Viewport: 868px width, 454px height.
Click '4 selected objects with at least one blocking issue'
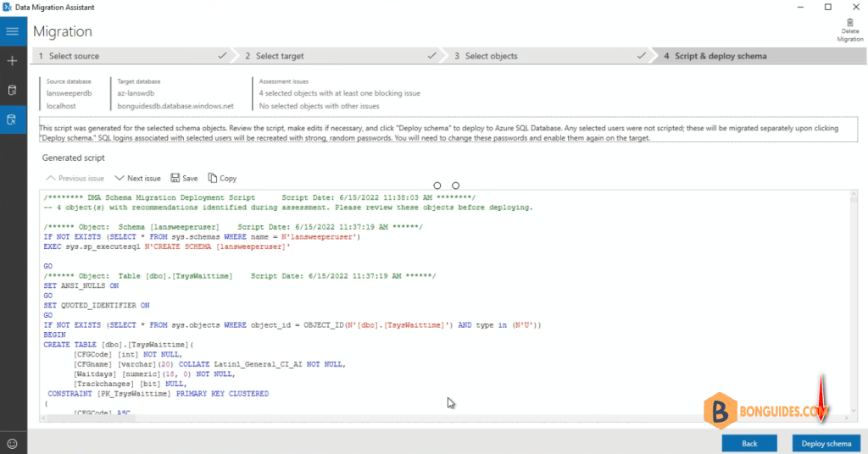click(x=339, y=93)
